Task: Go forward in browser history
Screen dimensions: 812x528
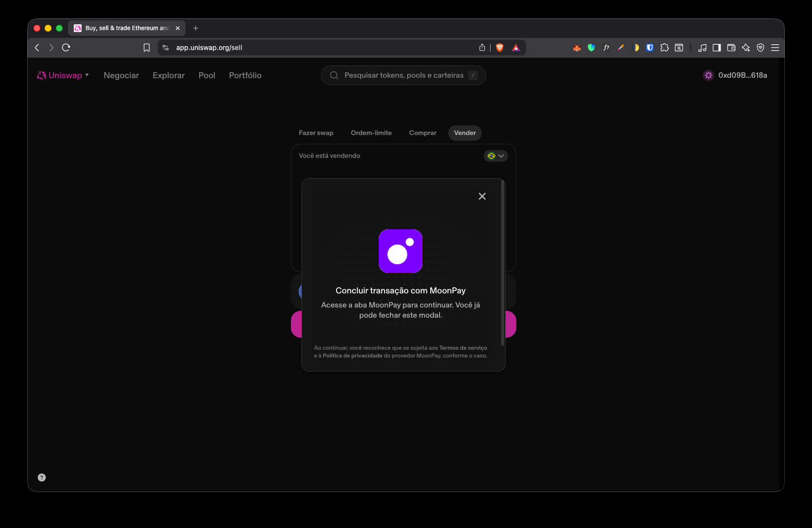Action: (x=51, y=48)
